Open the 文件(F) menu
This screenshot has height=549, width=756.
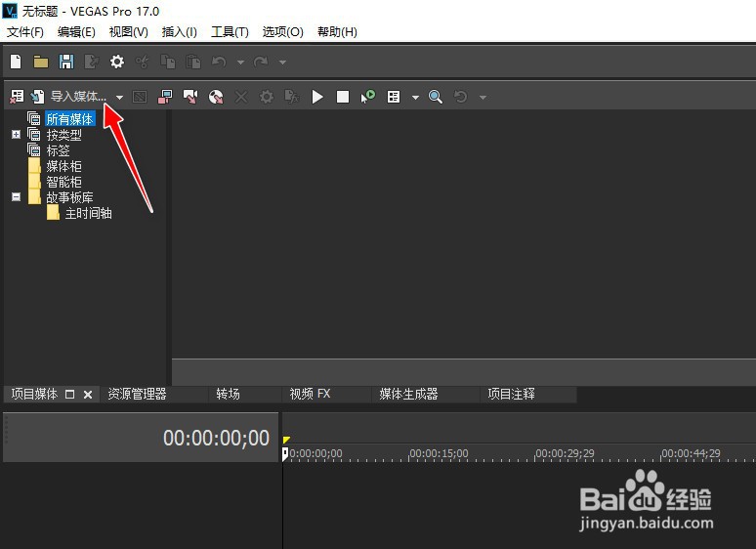25,32
